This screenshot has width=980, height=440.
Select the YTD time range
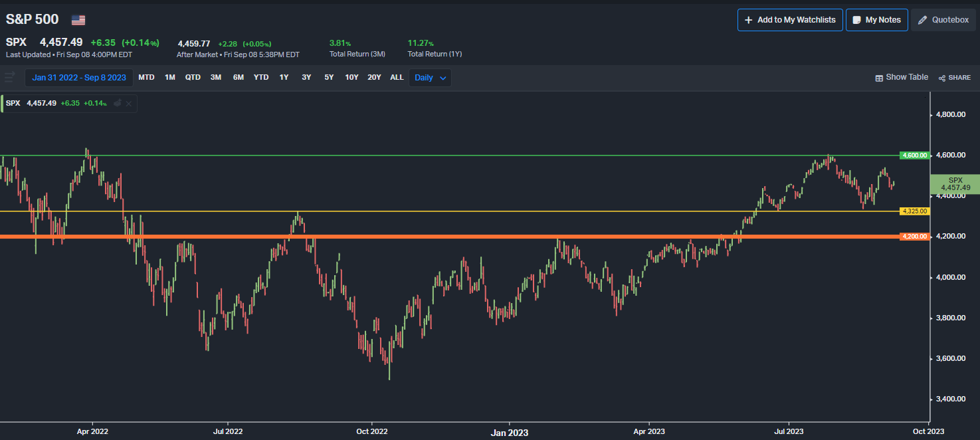tap(261, 78)
